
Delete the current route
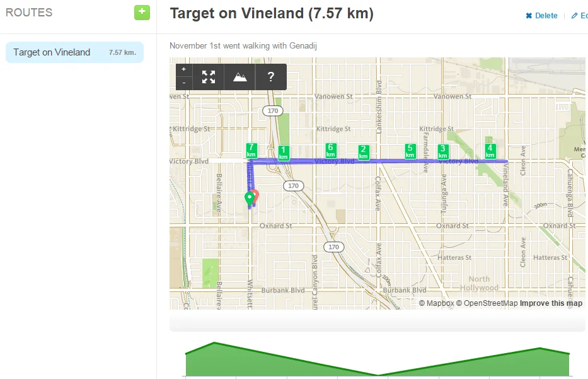pos(541,16)
